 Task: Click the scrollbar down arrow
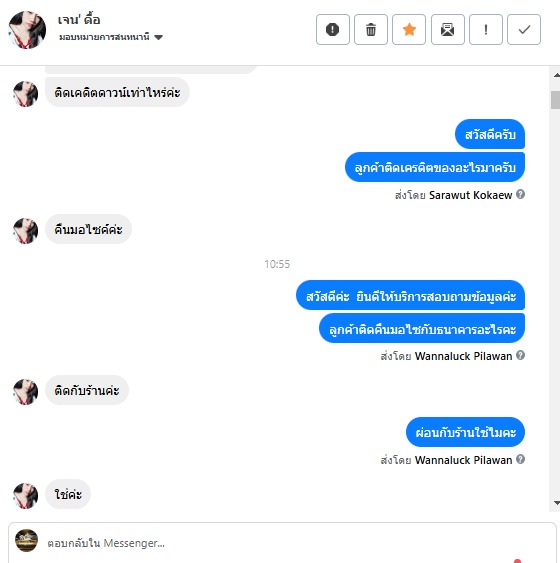[556, 503]
